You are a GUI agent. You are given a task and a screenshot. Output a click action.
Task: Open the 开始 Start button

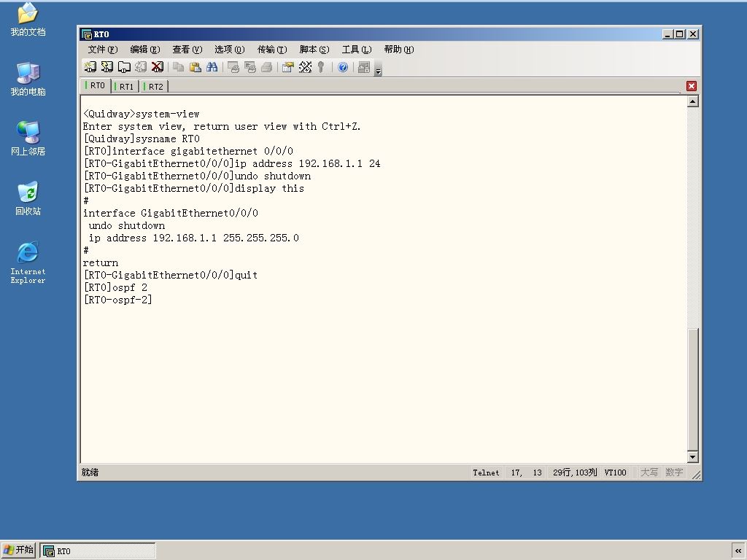[18, 550]
